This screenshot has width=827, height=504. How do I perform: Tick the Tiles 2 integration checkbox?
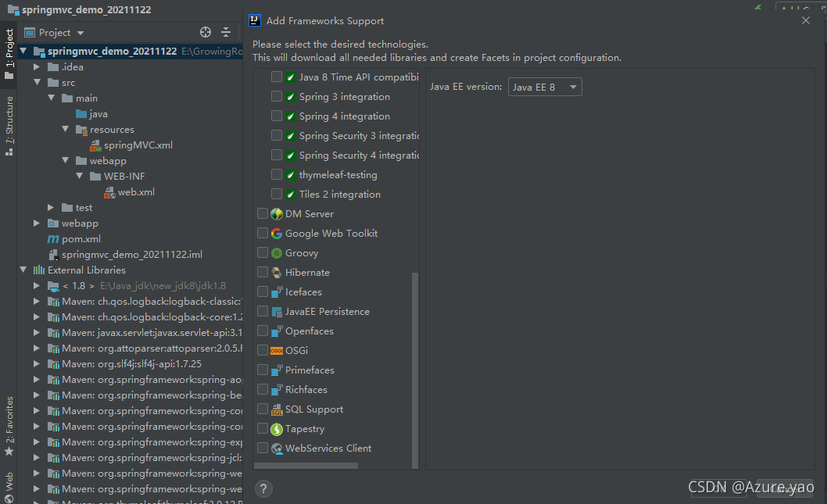point(277,194)
